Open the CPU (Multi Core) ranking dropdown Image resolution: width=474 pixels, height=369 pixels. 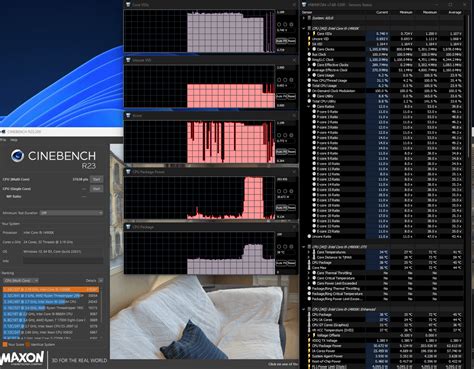[21, 281]
